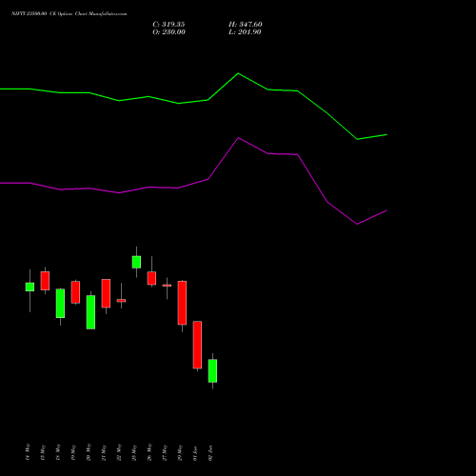Click the 20 May date label

89,452
